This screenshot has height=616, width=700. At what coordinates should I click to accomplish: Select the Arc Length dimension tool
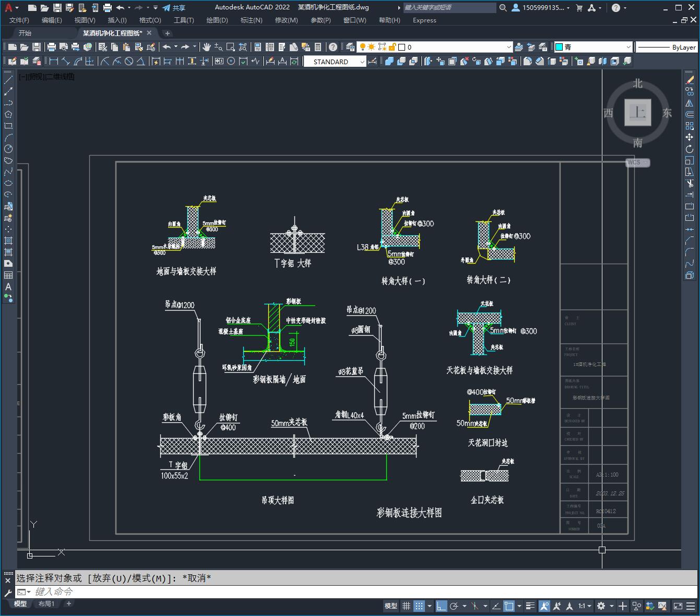78,61
